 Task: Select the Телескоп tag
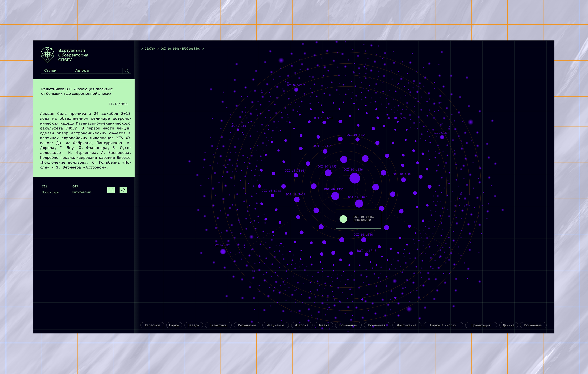coord(152,325)
